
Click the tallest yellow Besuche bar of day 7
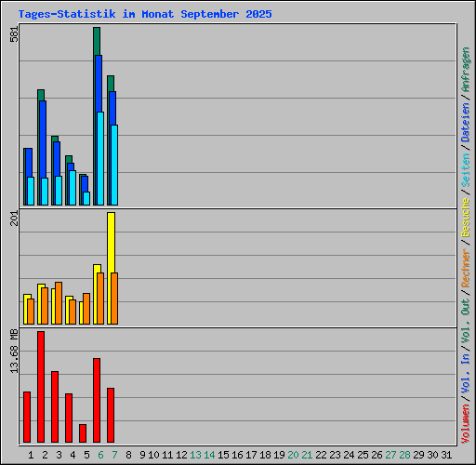[111, 242]
